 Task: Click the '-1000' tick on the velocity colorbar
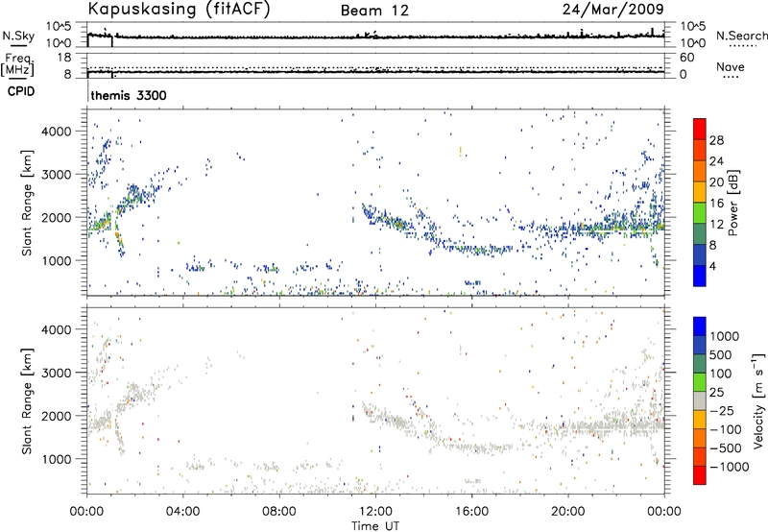[x=730, y=467]
